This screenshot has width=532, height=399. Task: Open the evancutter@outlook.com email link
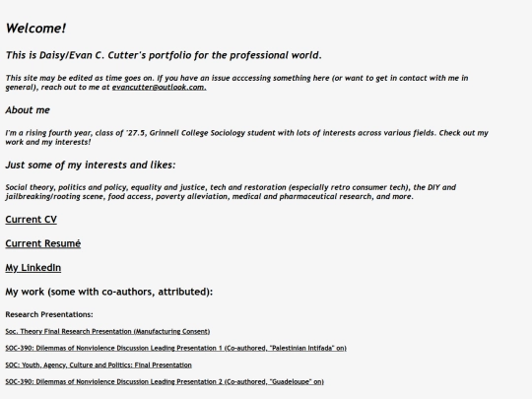(160, 88)
